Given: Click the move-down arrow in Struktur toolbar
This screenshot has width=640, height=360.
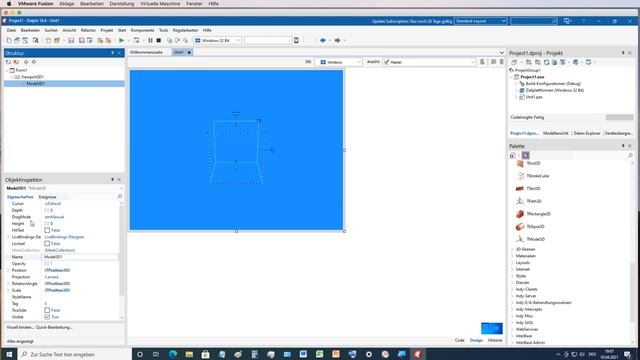Looking at the screenshot, I should (x=34, y=62).
